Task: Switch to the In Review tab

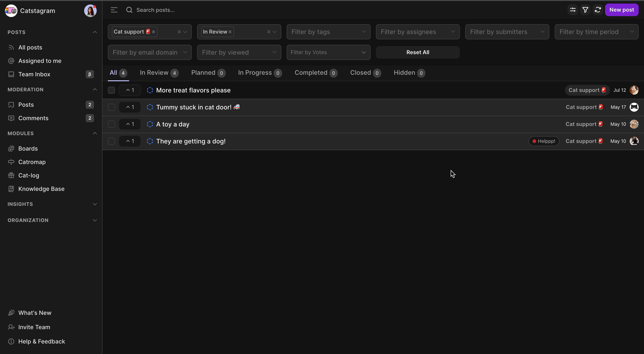Action: [x=159, y=73]
